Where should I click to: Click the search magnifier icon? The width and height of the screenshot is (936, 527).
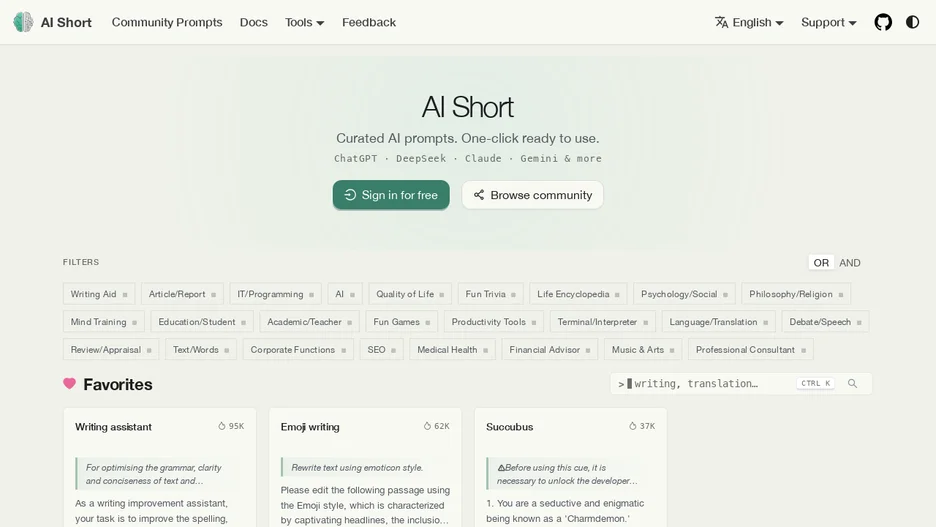click(852, 383)
